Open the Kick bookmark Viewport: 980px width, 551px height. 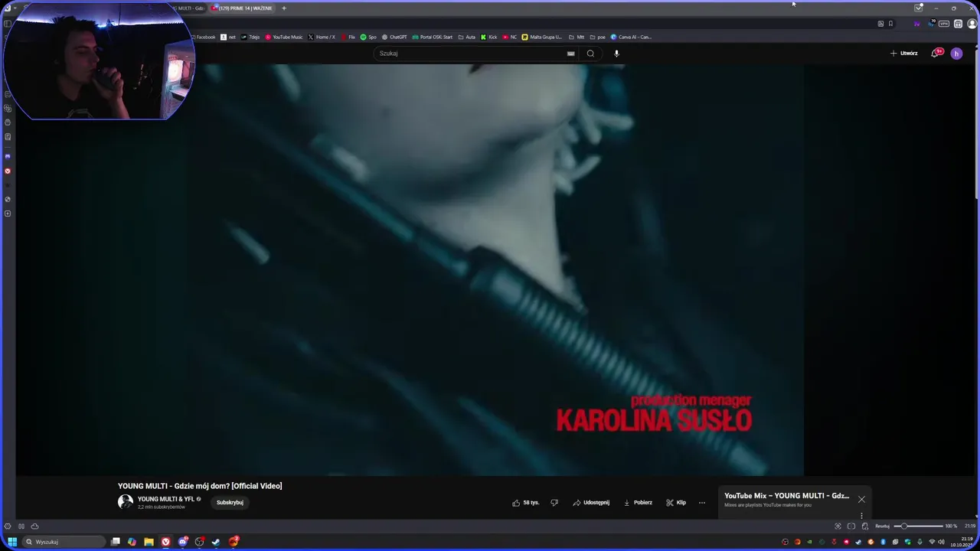point(489,37)
